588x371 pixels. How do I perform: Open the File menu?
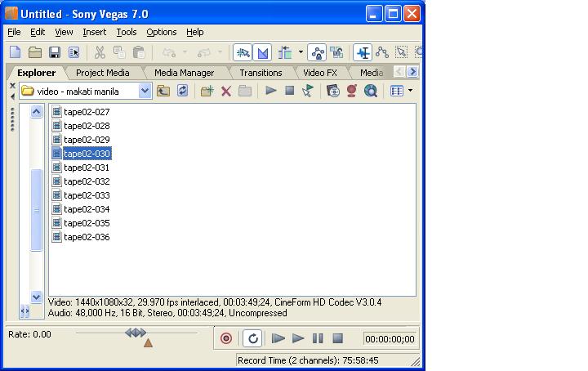coord(14,32)
